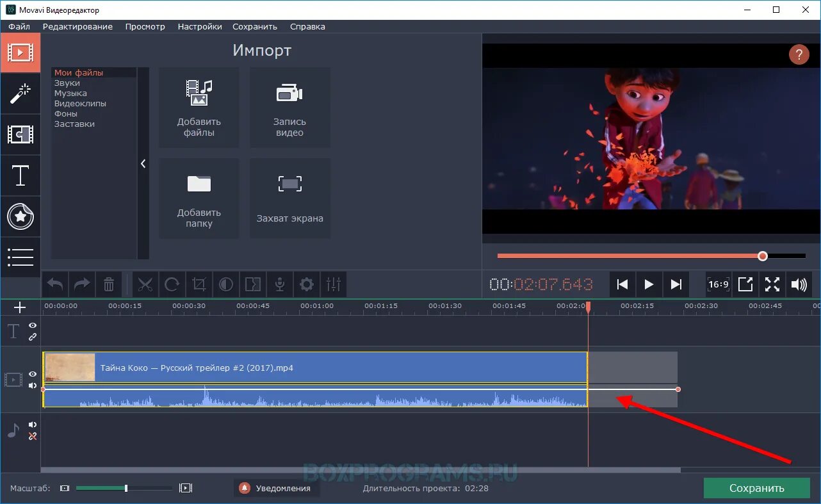This screenshot has height=504, width=821.
Task: Open the Stickers star tab
Action: pos(20,216)
